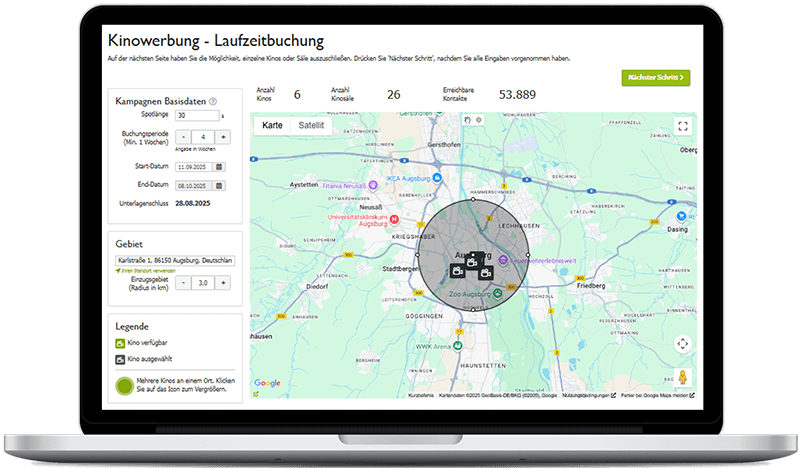Click the Aystetten label on map
800x468 pixels.
pyautogui.click(x=304, y=185)
